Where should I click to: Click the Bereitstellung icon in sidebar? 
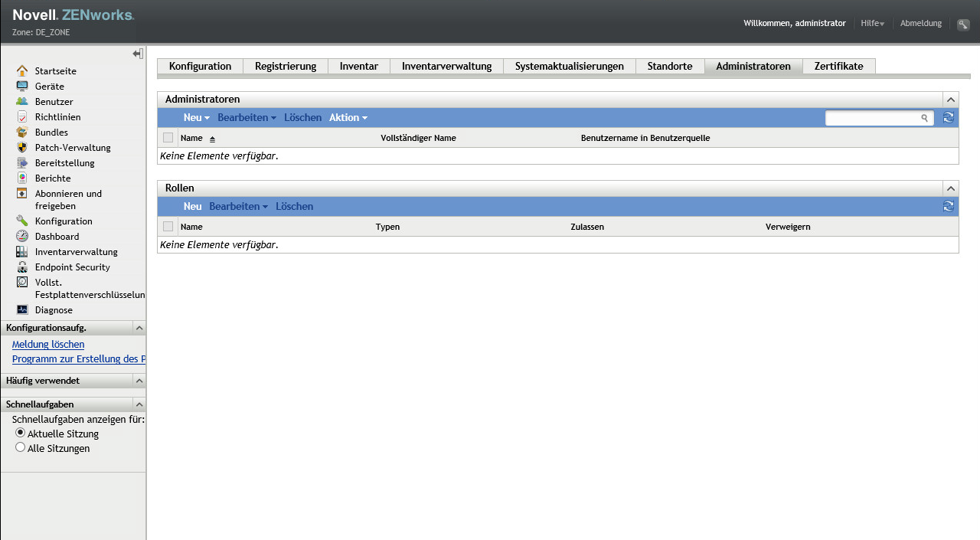click(22, 162)
